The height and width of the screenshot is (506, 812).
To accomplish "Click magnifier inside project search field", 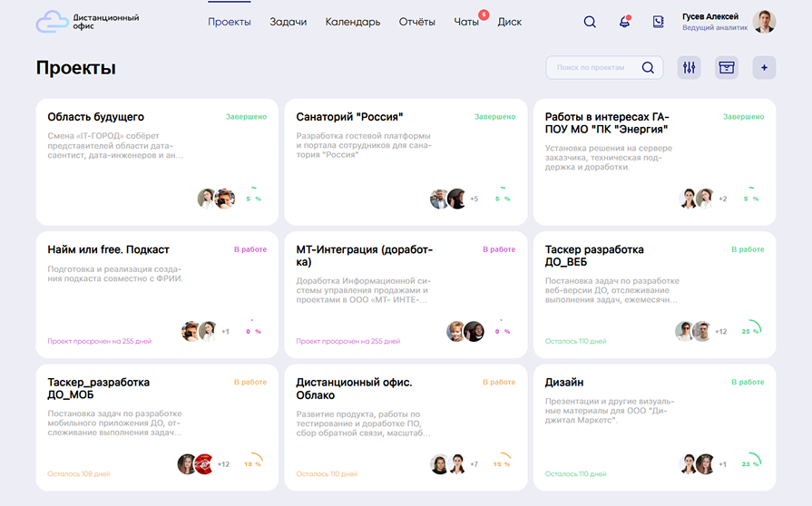I will [648, 68].
